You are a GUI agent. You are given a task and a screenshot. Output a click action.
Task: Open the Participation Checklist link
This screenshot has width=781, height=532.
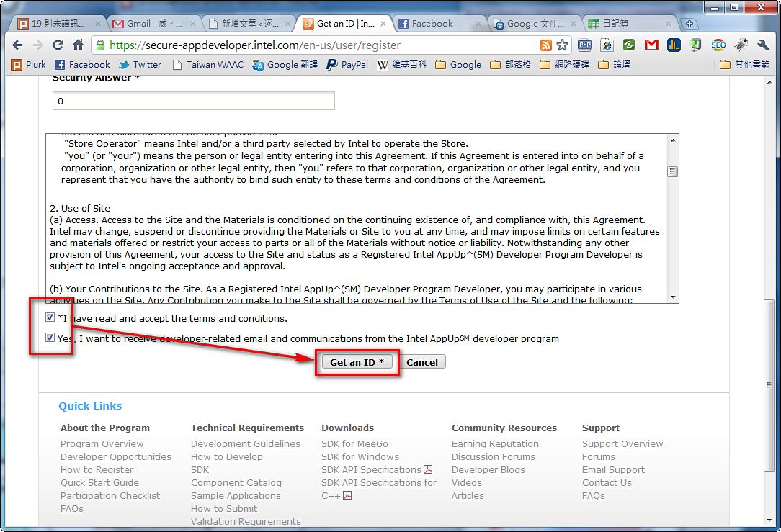(110, 496)
